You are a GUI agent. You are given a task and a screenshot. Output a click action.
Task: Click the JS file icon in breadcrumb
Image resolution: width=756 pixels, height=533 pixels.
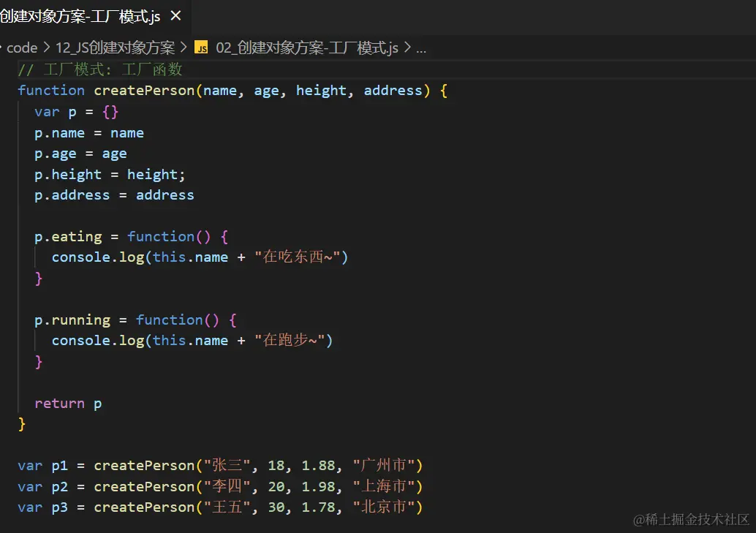[x=201, y=48]
